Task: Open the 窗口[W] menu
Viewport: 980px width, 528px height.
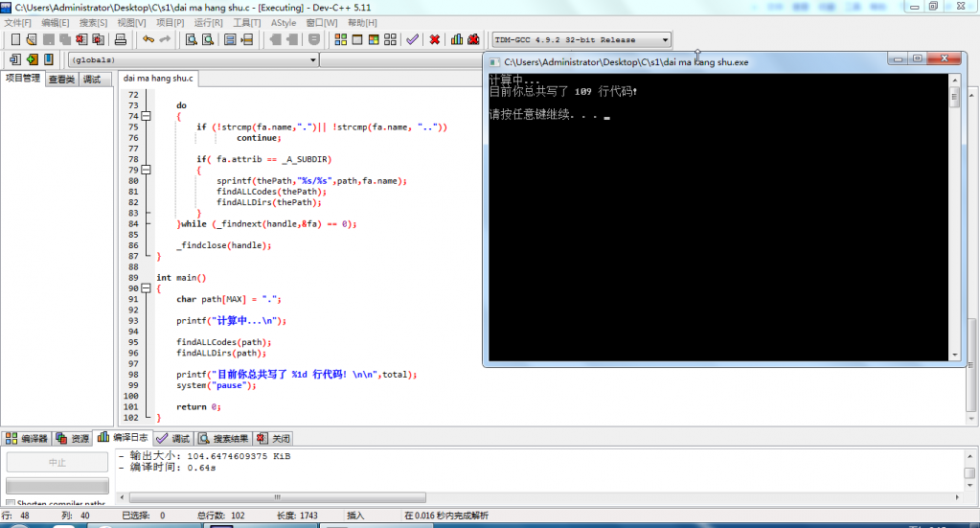Action: point(322,22)
